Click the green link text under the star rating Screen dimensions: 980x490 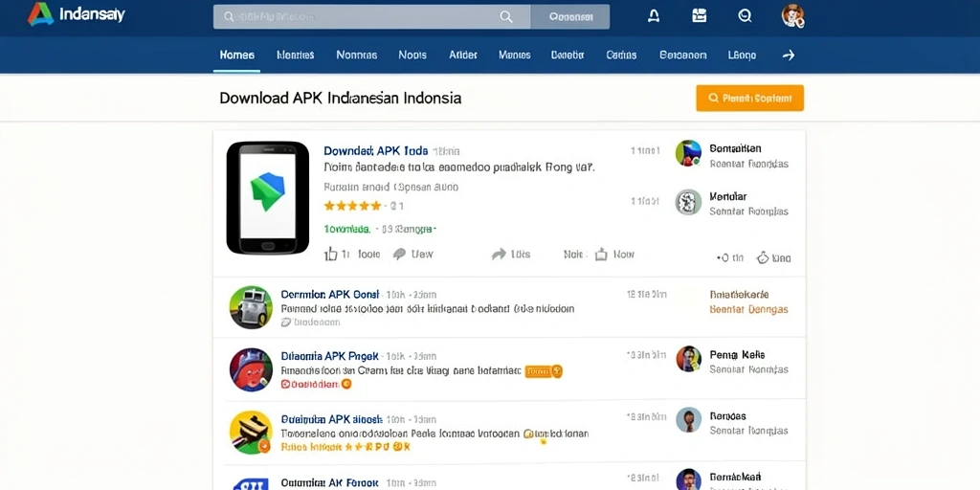(346, 230)
